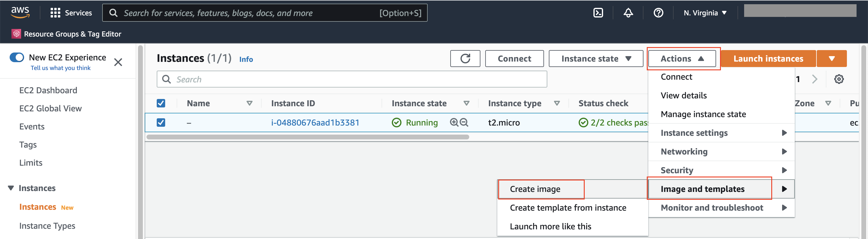Open Instance Types in sidebar

(x=47, y=225)
